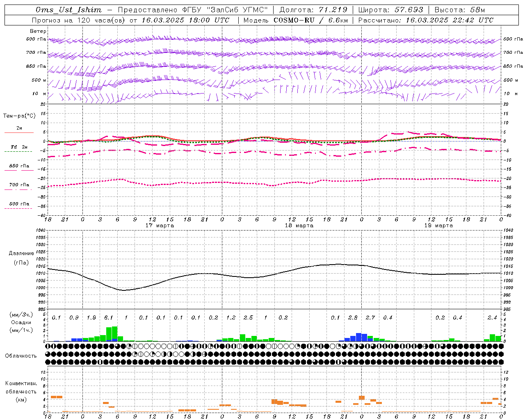Click the 1.2 precipitation total
The image size is (525, 420).
coord(231,318)
